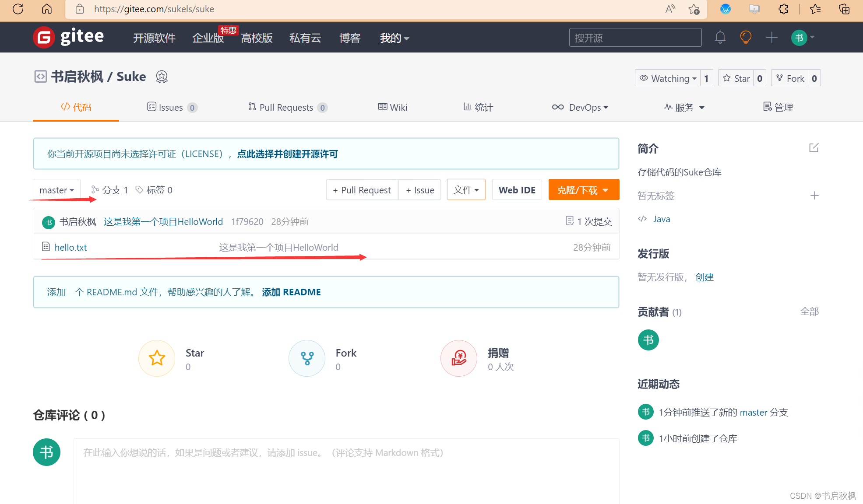Fork the repository with the Fork button

[790, 78]
